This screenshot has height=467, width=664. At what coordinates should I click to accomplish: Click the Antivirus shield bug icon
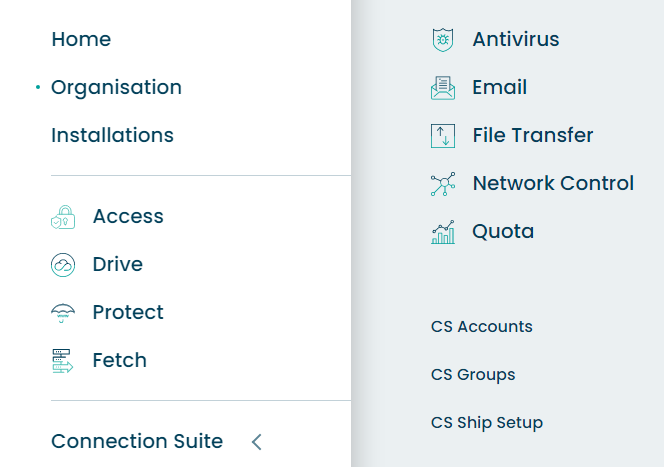point(443,40)
